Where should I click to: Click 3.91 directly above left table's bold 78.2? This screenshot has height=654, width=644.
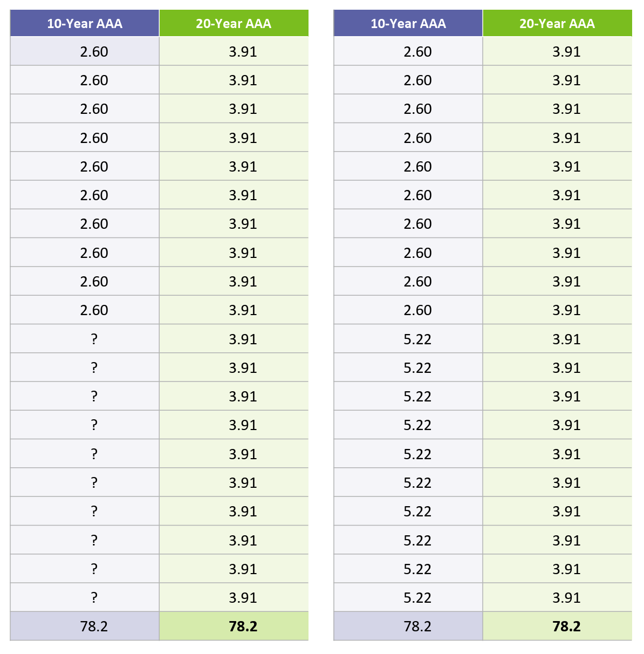(x=243, y=597)
